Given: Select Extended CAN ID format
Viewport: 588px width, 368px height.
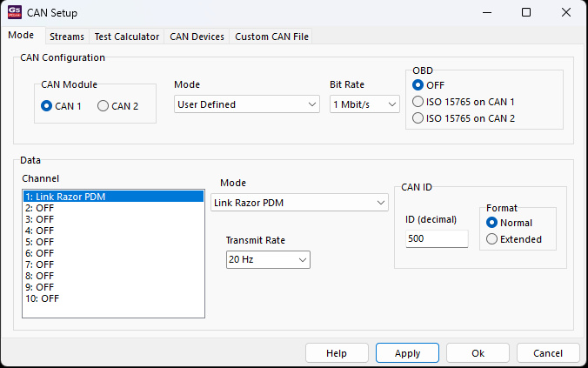Looking at the screenshot, I should click(x=492, y=239).
